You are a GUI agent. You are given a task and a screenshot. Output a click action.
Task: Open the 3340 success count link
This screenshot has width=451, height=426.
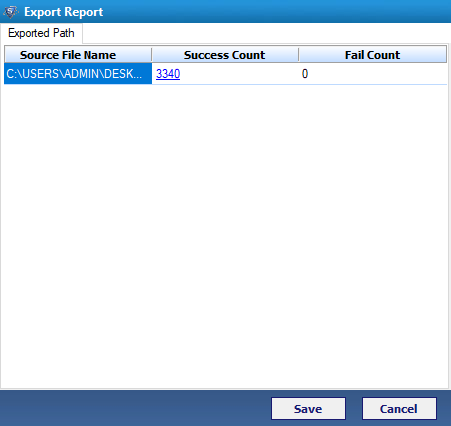click(168, 74)
